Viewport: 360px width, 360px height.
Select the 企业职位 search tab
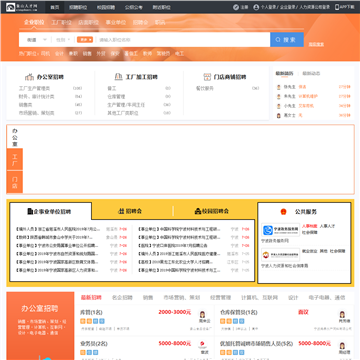point(34,22)
